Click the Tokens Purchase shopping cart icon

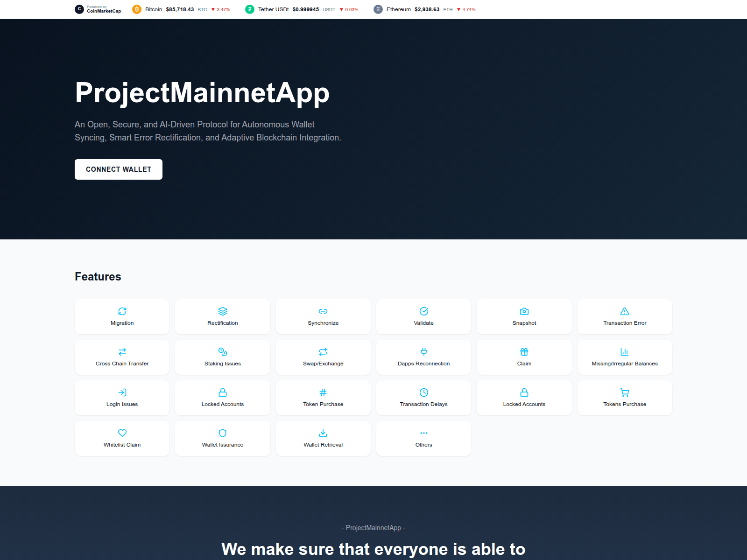625,392
